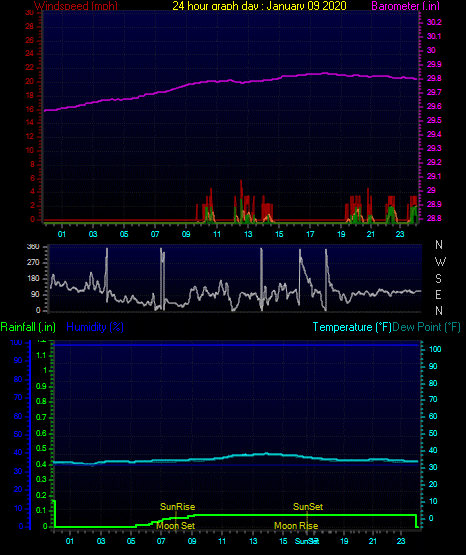This screenshot has width=466, height=555.
Task: Select the Dew Point (°F) legend label
Action: click(426, 327)
